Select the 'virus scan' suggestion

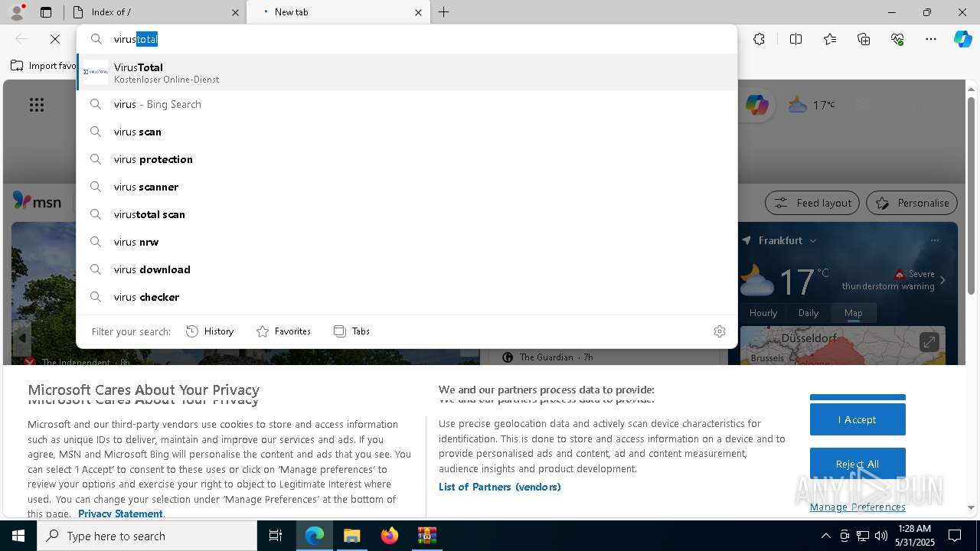tap(407, 132)
